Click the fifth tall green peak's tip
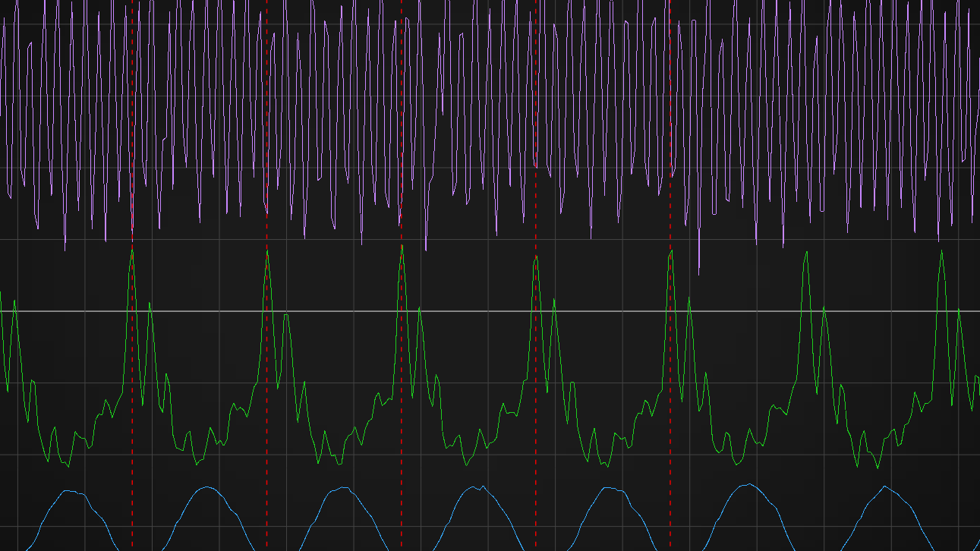This screenshot has height=551, width=980. coord(671,250)
